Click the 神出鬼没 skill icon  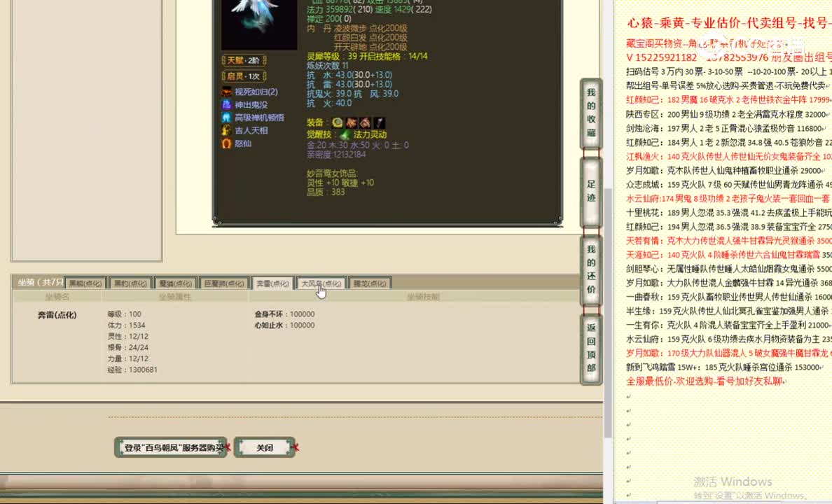[227, 104]
